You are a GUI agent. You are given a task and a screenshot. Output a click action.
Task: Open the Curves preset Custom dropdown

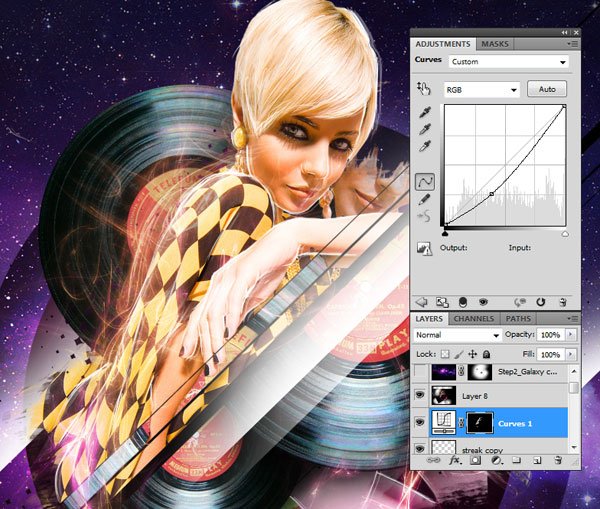(509, 62)
